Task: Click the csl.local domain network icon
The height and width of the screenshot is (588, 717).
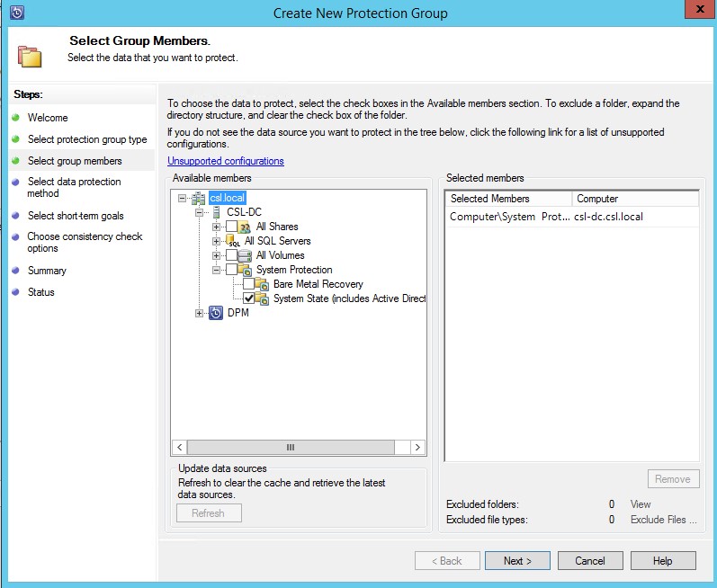Action: click(x=198, y=199)
